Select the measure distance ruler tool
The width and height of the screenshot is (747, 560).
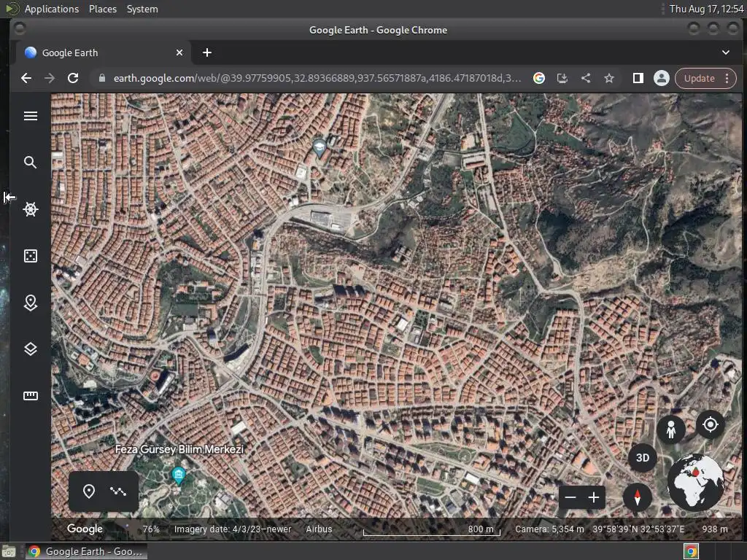tap(31, 396)
